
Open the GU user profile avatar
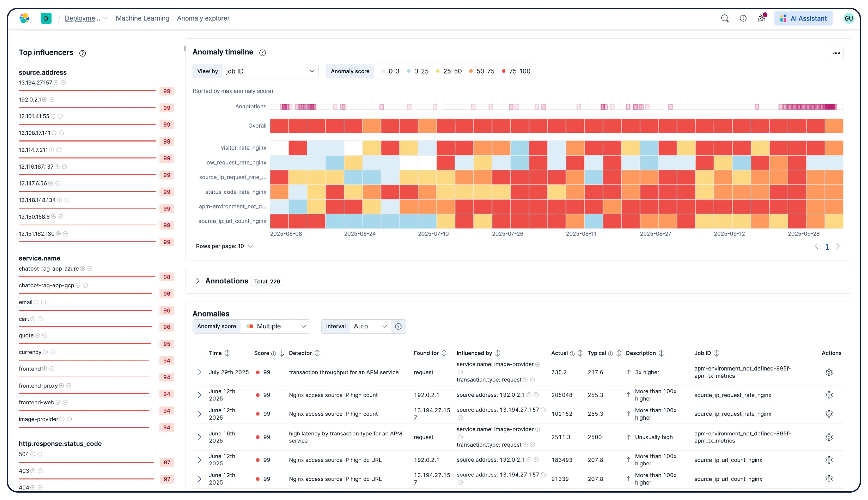tap(849, 18)
